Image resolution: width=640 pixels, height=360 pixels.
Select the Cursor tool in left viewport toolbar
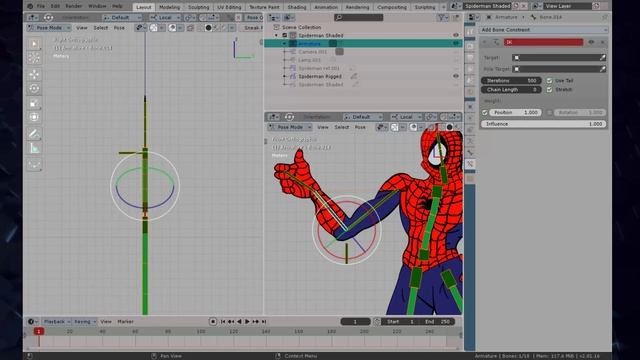pyautogui.click(x=34, y=58)
